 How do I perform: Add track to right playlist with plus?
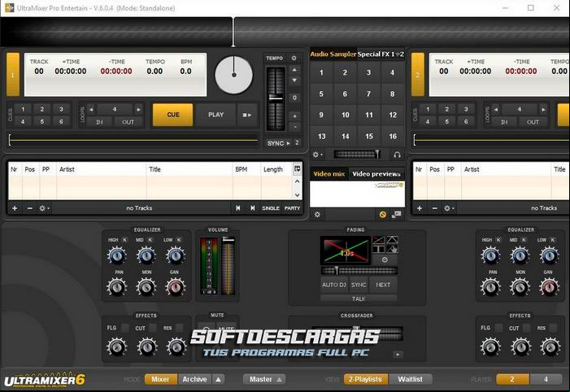(420, 208)
